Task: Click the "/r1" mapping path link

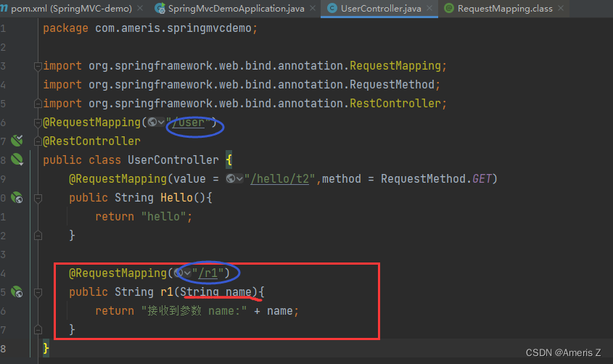Action: (208, 273)
